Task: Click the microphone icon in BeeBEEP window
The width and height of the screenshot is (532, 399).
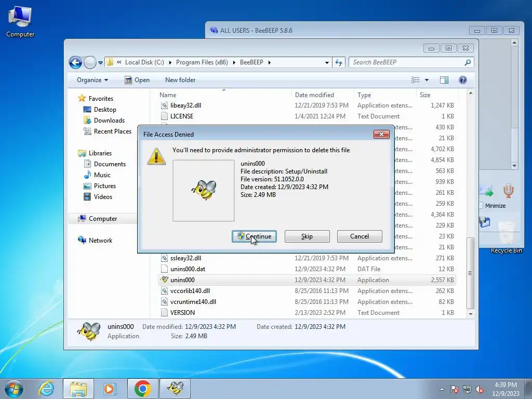Action: click(x=508, y=191)
